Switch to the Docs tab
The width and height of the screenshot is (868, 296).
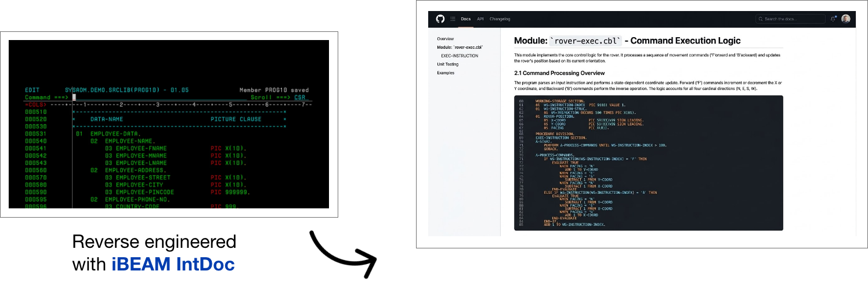[465, 19]
